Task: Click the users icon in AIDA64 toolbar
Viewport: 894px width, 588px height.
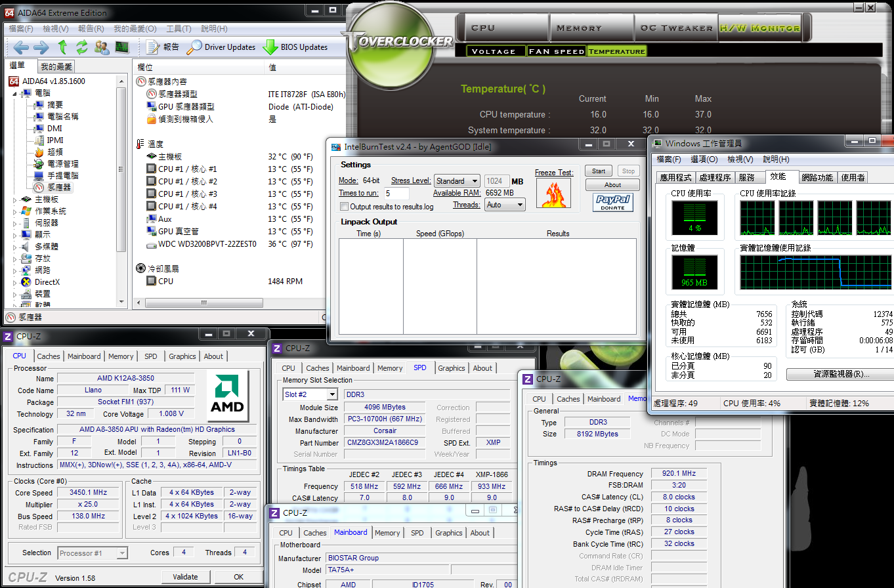Action: point(102,47)
